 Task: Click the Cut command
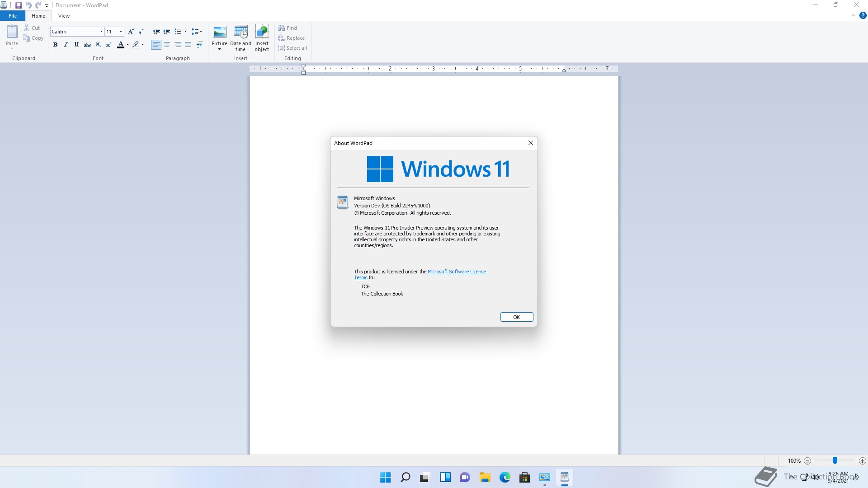32,28
